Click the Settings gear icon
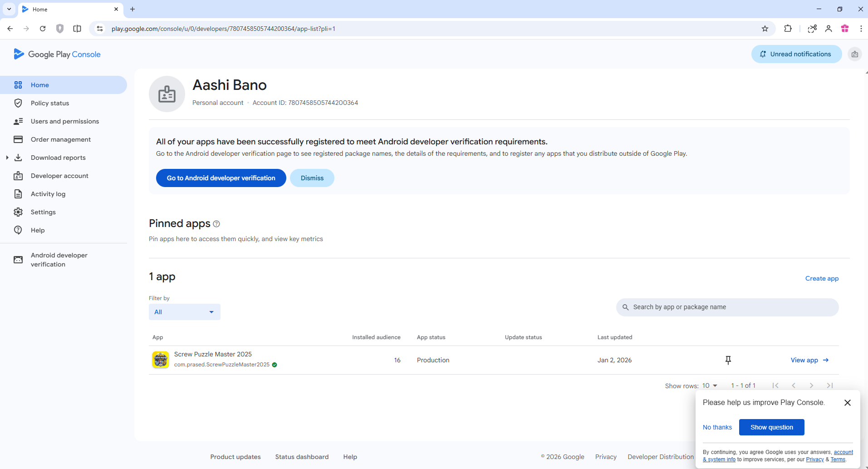Image resolution: width=868 pixels, height=469 pixels. coord(18,212)
